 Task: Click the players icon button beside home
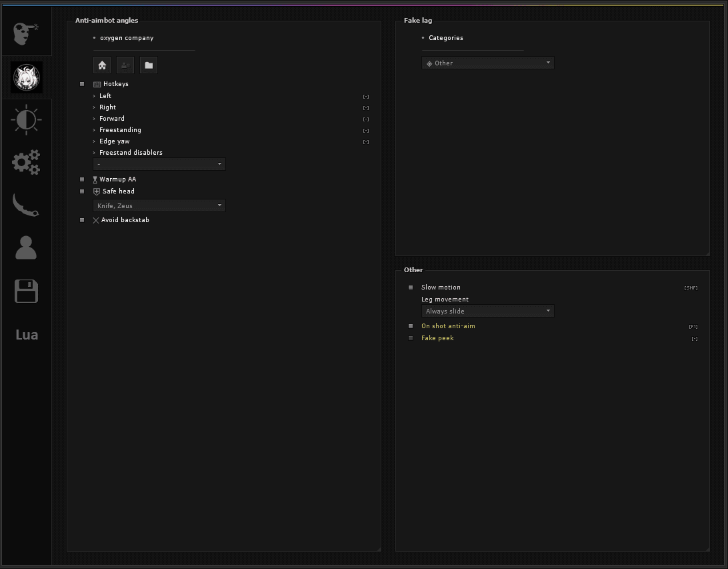[x=125, y=65]
